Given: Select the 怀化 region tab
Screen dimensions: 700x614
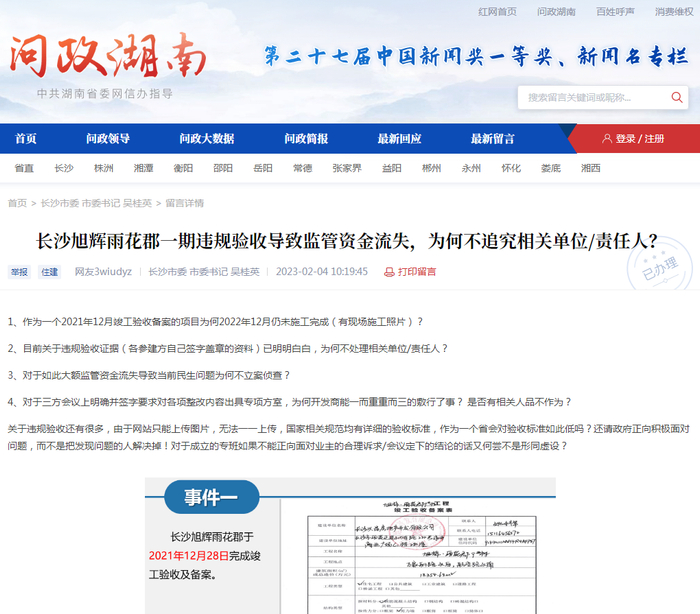Looking at the screenshot, I should pos(511,168).
